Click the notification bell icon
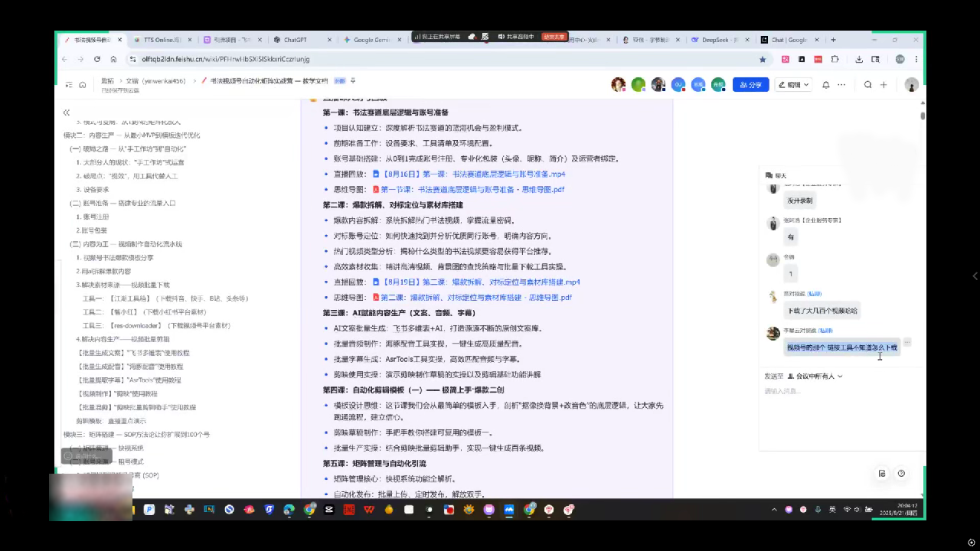This screenshot has width=980, height=551. click(x=825, y=85)
